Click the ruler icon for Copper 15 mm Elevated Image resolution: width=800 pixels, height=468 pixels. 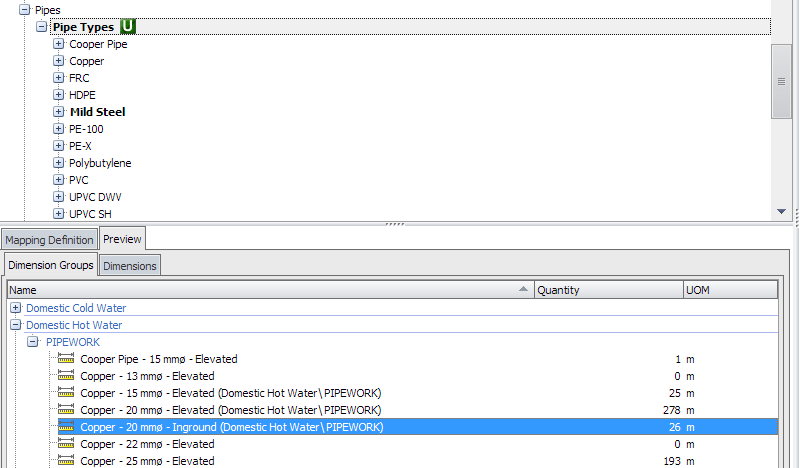pyautogui.click(x=67, y=393)
